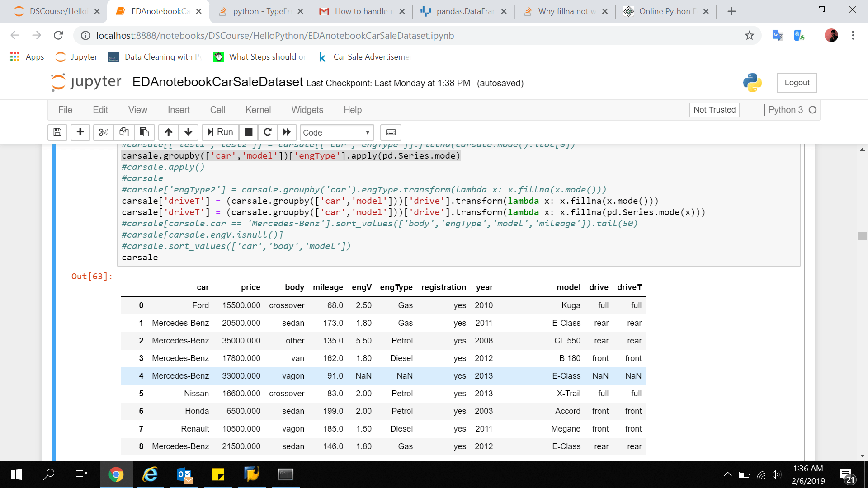Viewport: 868px width, 488px height.
Task: Toggle the Not Trusted notebook button
Action: (x=714, y=110)
